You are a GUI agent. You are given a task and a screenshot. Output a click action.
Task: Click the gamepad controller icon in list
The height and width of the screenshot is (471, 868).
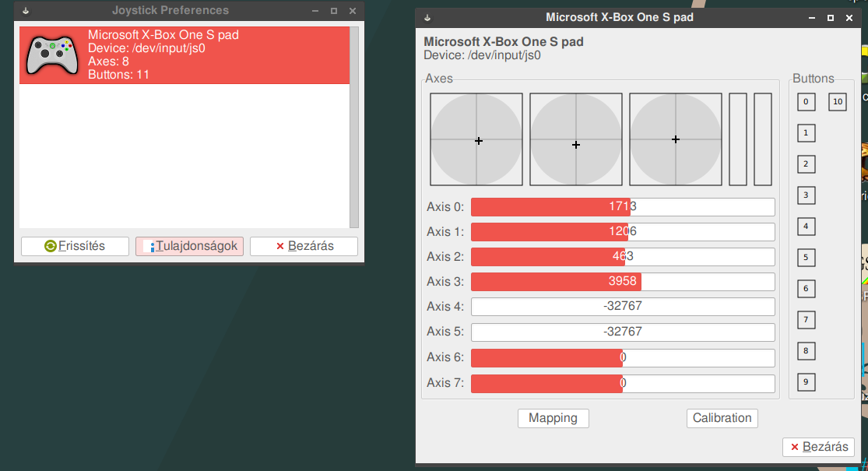[x=53, y=55]
